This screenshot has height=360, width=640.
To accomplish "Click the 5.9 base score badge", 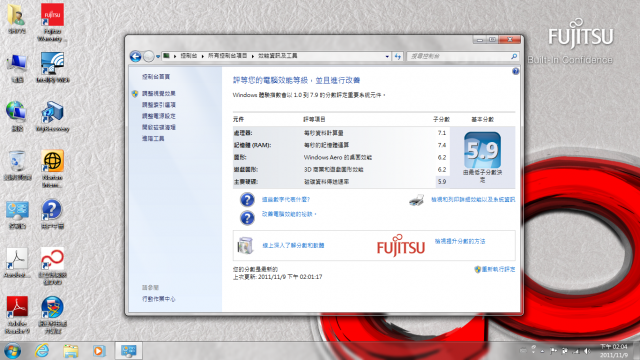I will pyautogui.click(x=482, y=150).
